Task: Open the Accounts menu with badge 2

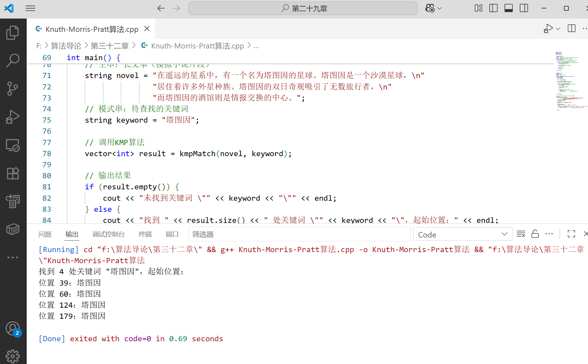Action: [x=13, y=329]
